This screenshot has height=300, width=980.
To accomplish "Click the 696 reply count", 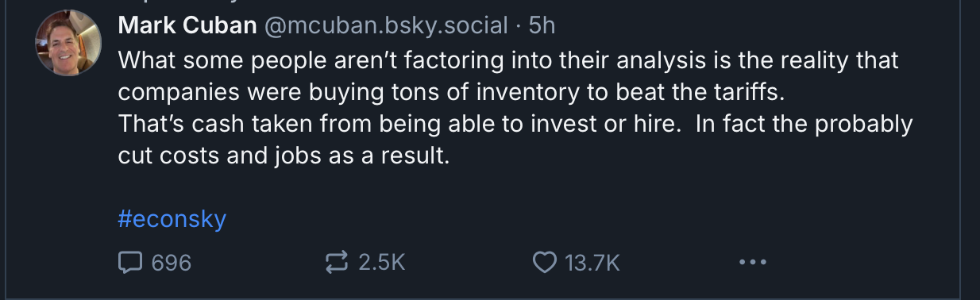I will point(171,263).
